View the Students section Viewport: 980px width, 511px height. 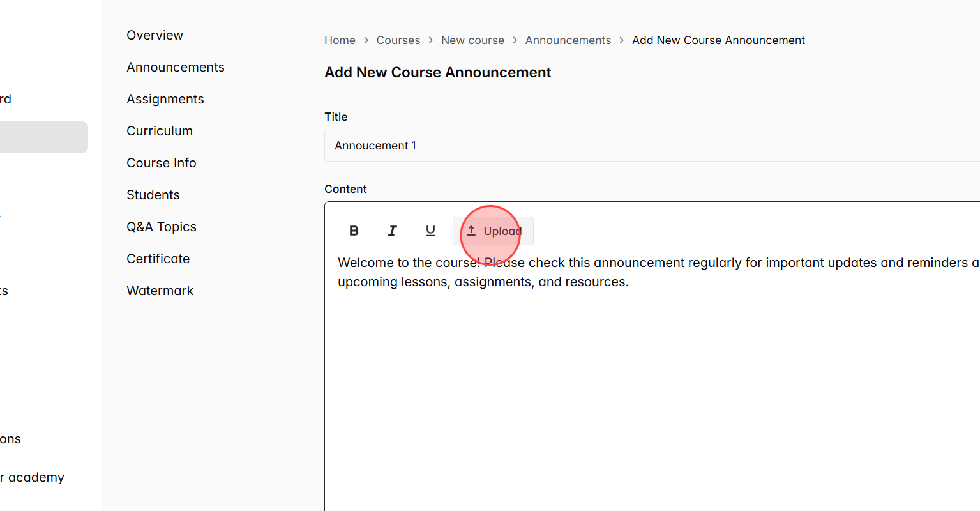tap(153, 195)
